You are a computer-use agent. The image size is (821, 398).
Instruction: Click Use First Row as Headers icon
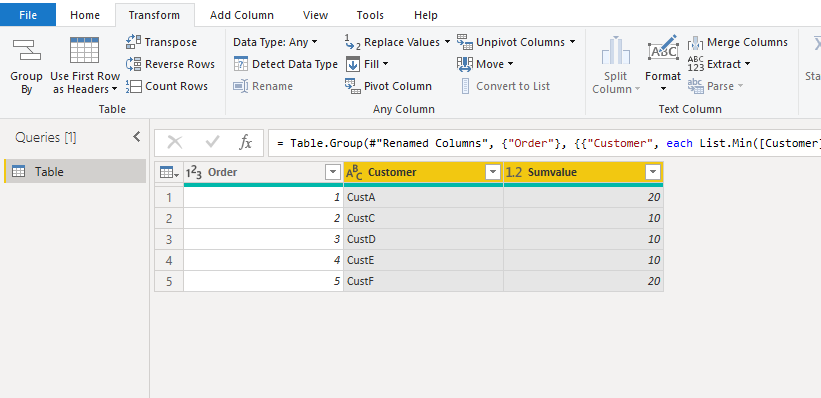[84, 50]
